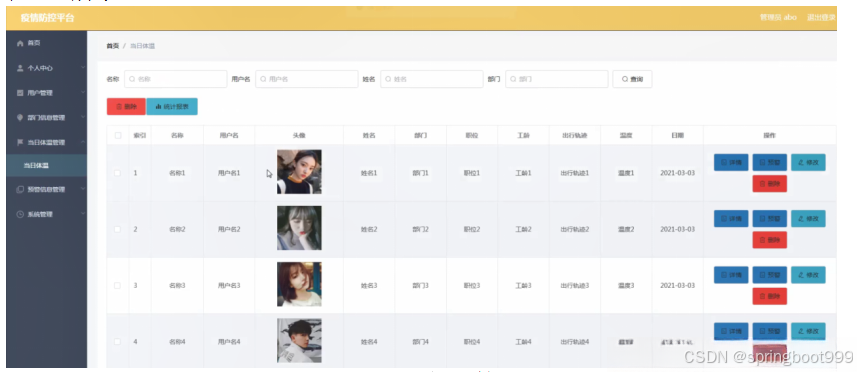Image resolution: width=857 pixels, height=372 pixels.
Task: Select the 2021-03-03 date in row 名称3
Action: point(678,286)
